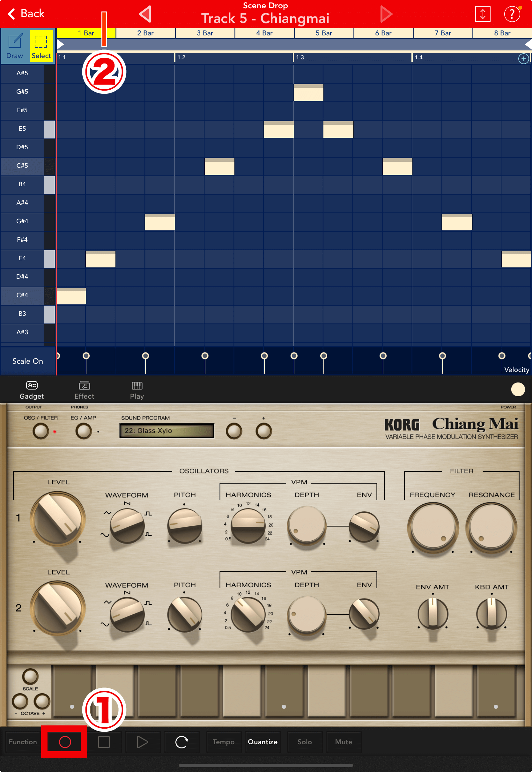Switch to the 7 Bar tab

click(443, 33)
